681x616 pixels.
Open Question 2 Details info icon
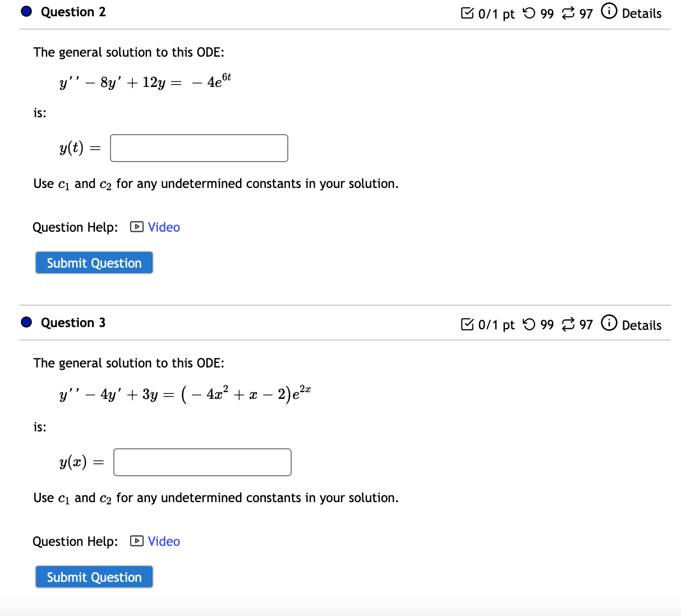click(609, 11)
